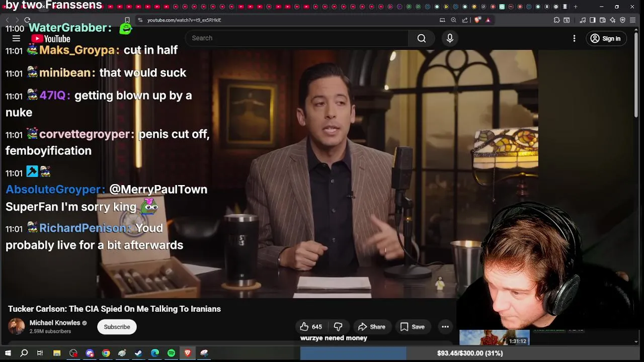Share this page from address bar

point(465,20)
